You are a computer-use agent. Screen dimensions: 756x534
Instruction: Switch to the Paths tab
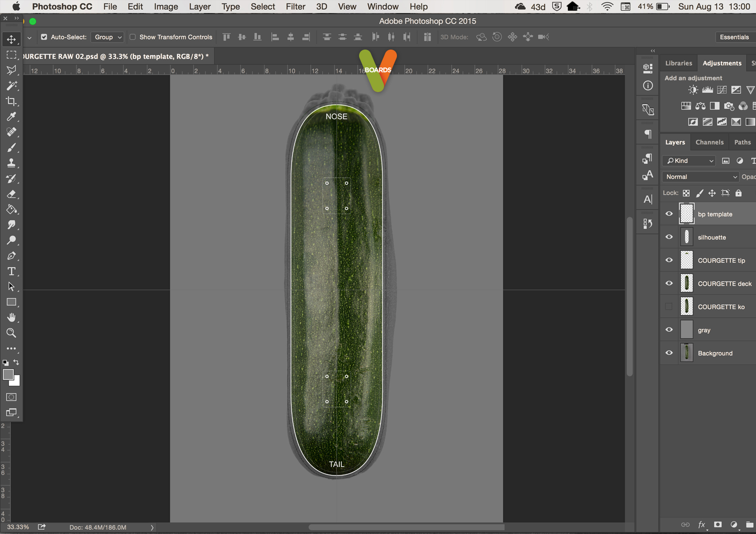point(742,142)
